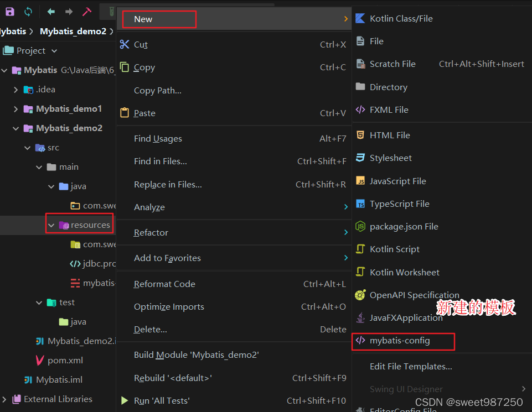Click the Build project hammer icon
Screen dimensions: 532x412
87,12
